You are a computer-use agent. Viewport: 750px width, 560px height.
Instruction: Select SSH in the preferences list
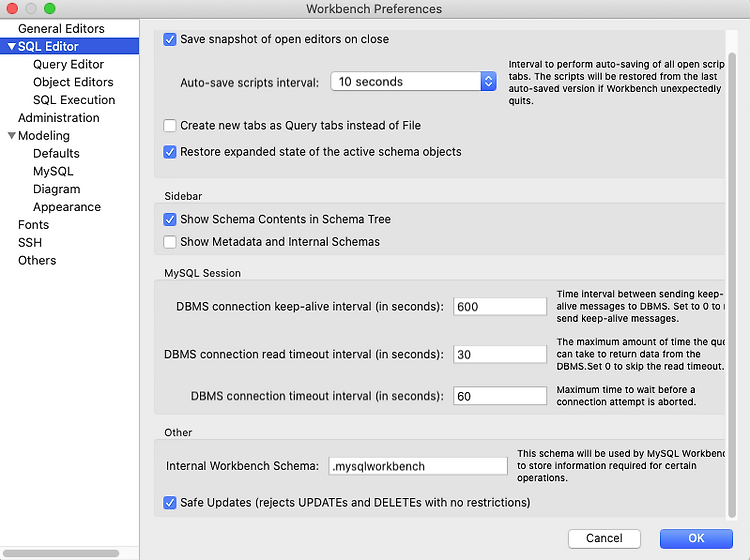coord(30,242)
